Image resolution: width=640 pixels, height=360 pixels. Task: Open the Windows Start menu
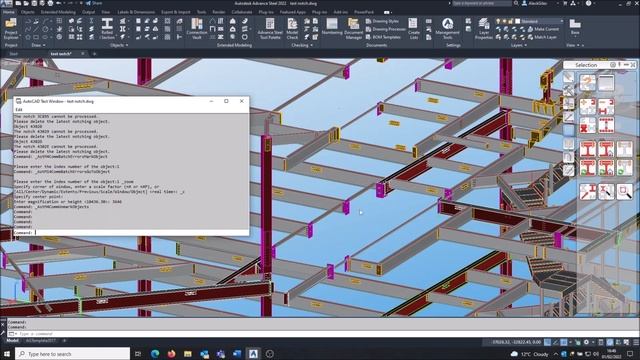tap(7, 354)
